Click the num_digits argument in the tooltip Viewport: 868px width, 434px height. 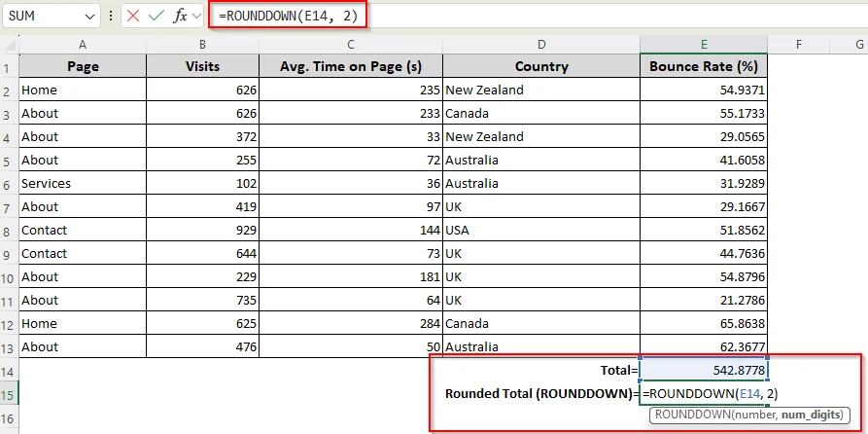pyautogui.click(x=812, y=415)
